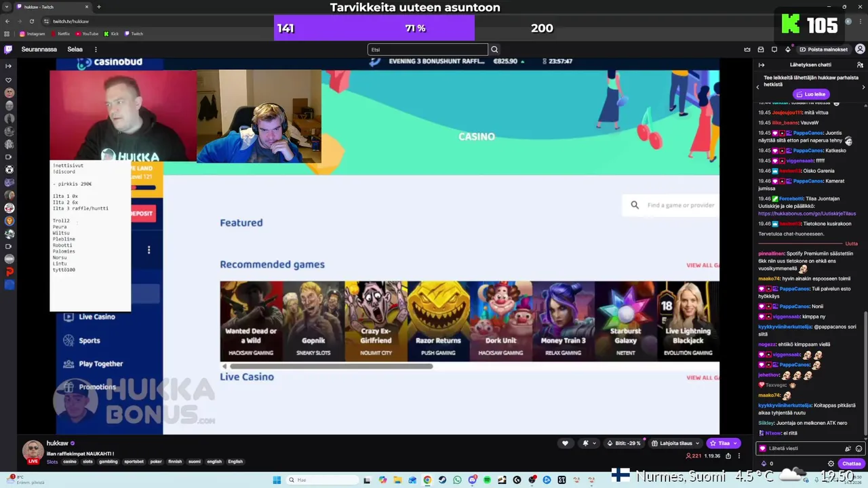Image resolution: width=868 pixels, height=488 pixels.
Task: Open the Bits diamond icon in top bar
Action: [x=788, y=49]
